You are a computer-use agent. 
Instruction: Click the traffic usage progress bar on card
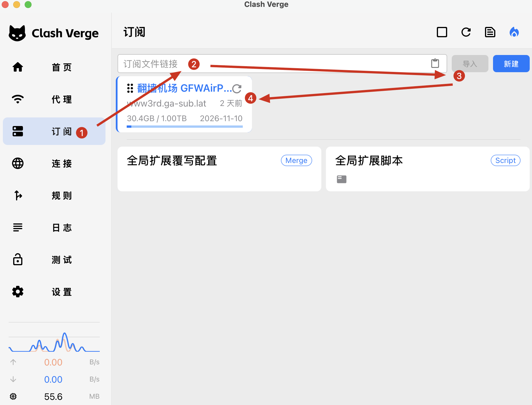point(185,126)
